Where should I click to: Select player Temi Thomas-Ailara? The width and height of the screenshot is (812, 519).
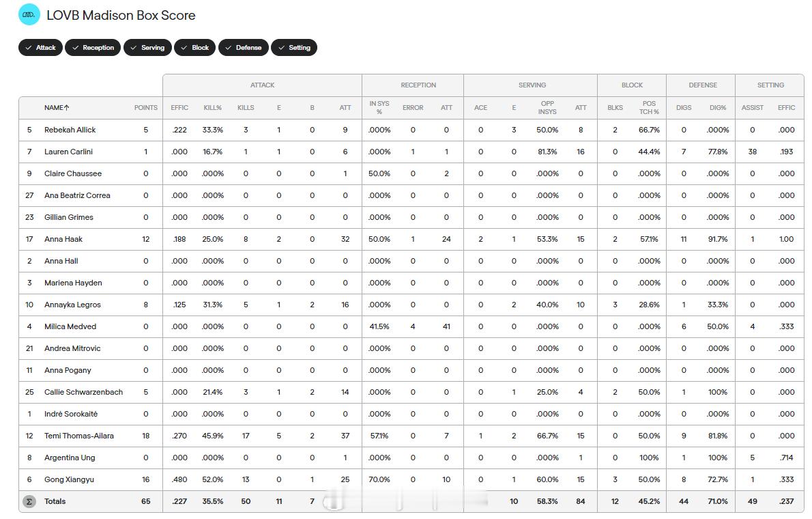(x=78, y=436)
